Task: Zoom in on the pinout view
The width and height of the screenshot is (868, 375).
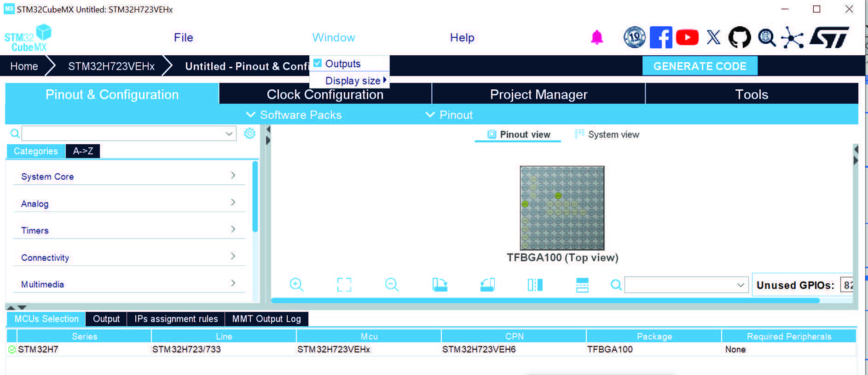Action: tap(296, 285)
